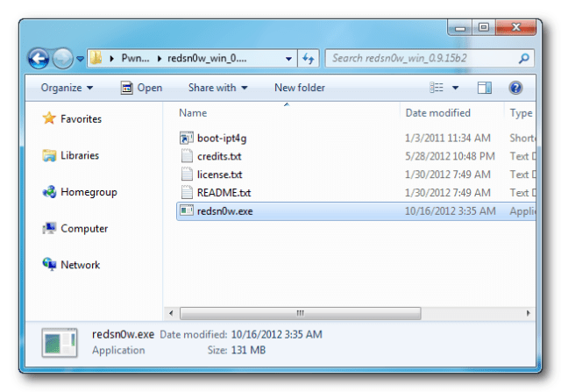Minimize the Explorer window
The width and height of the screenshot is (561, 392).
460,27
